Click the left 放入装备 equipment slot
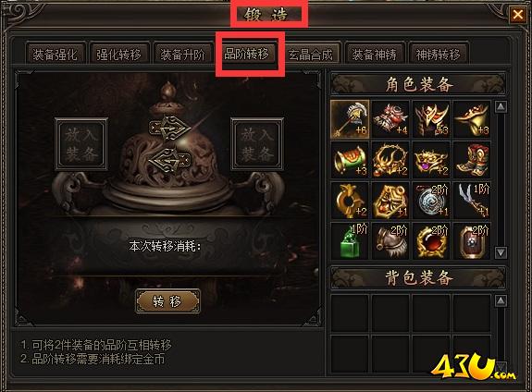This screenshot has height=392, width=532. coord(81,144)
